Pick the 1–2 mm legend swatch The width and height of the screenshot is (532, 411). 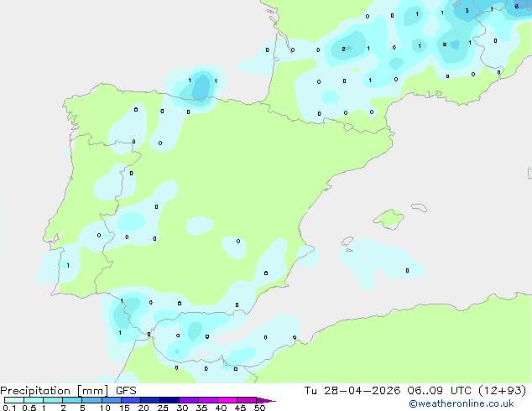(53, 400)
